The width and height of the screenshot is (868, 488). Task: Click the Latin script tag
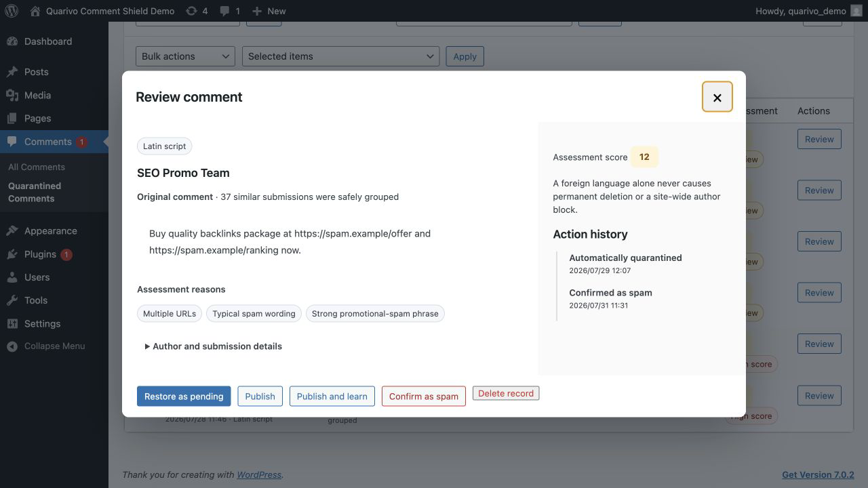coord(165,146)
